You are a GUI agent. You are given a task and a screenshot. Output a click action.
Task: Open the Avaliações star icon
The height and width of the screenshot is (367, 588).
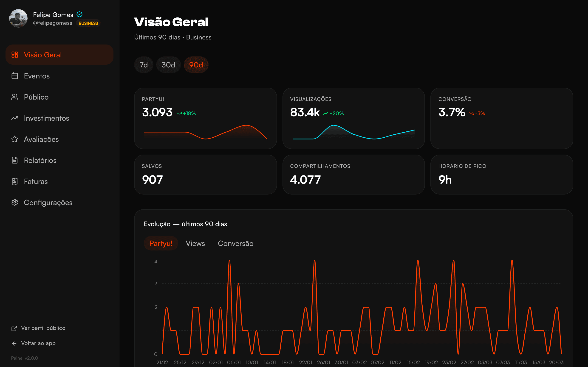14,139
